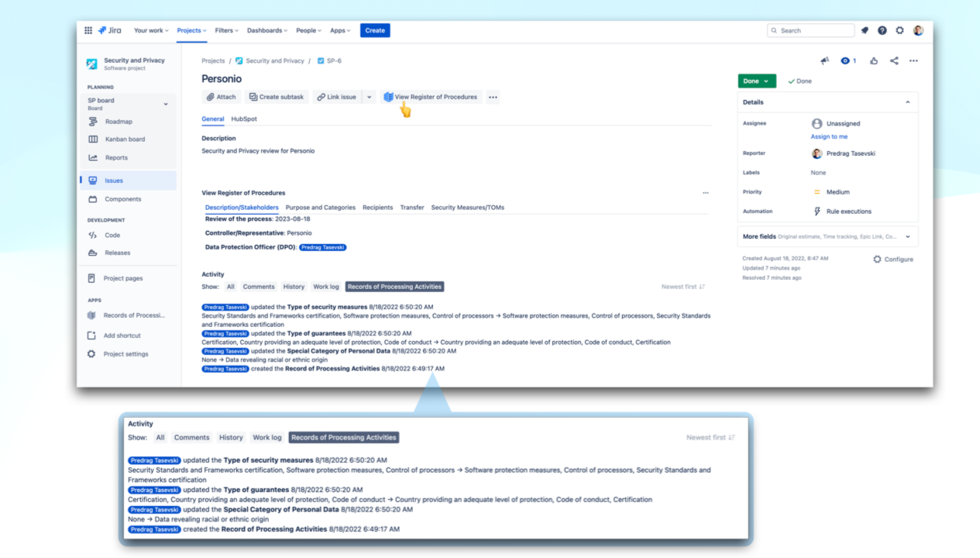The width and height of the screenshot is (980, 558).
Task: Show Comments activity
Action: (259, 287)
